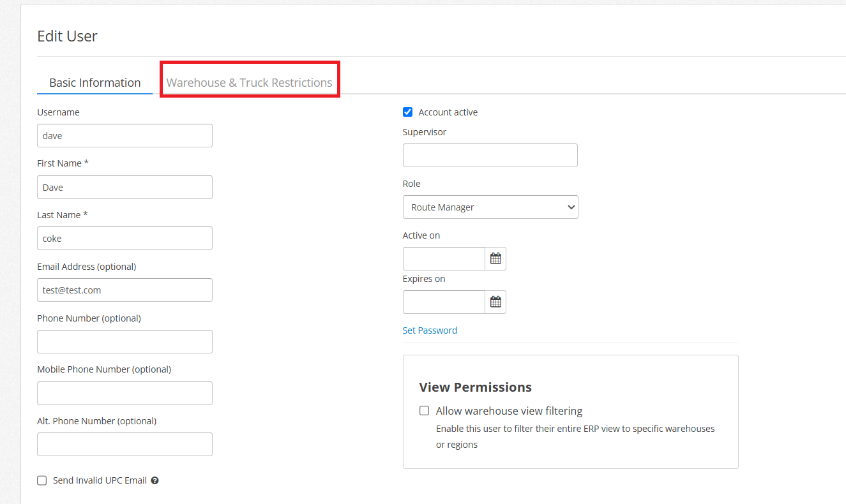846x504 pixels.
Task: Click into the Last Name field
Action: pos(125,239)
